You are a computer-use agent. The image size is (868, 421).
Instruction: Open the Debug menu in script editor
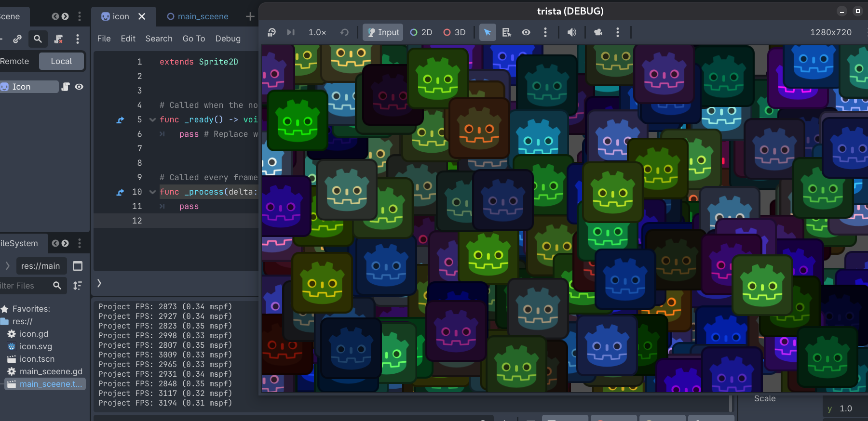228,39
